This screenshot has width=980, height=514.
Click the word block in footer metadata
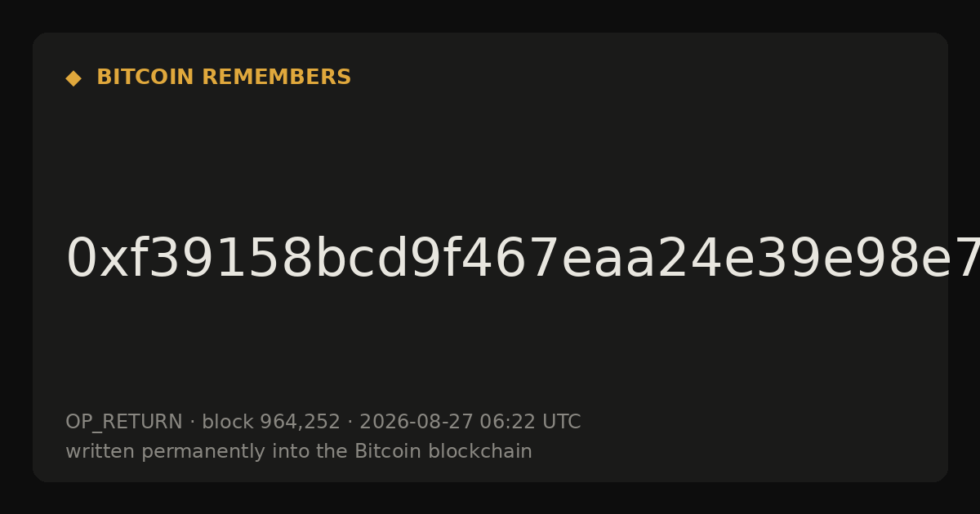pos(227,423)
